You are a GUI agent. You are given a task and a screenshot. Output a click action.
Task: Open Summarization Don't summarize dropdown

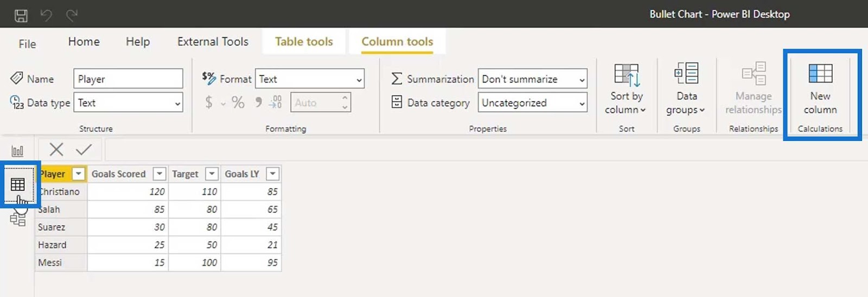point(532,79)
